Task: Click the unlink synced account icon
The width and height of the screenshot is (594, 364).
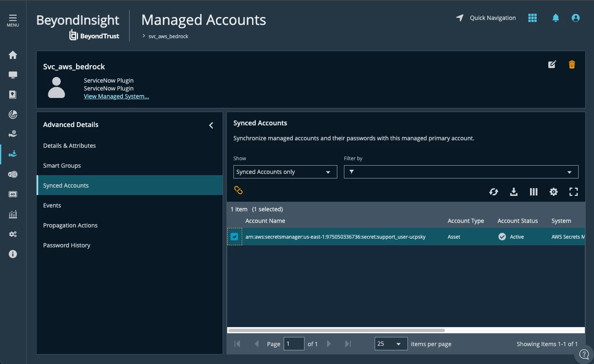Action: (238, 190)
